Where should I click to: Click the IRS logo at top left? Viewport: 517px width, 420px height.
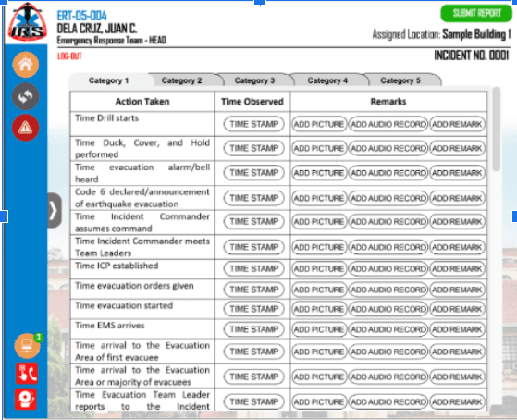pos(28,22)
